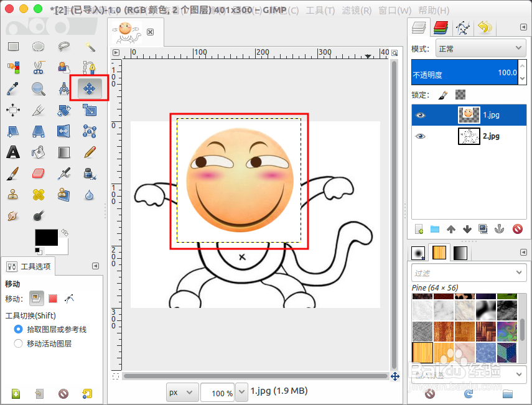Select the Paintbrush tool

click(x=14, y=173)
